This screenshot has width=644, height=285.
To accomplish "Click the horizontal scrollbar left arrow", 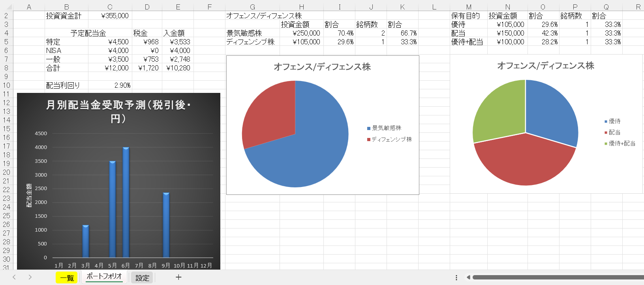I will 468,277.
